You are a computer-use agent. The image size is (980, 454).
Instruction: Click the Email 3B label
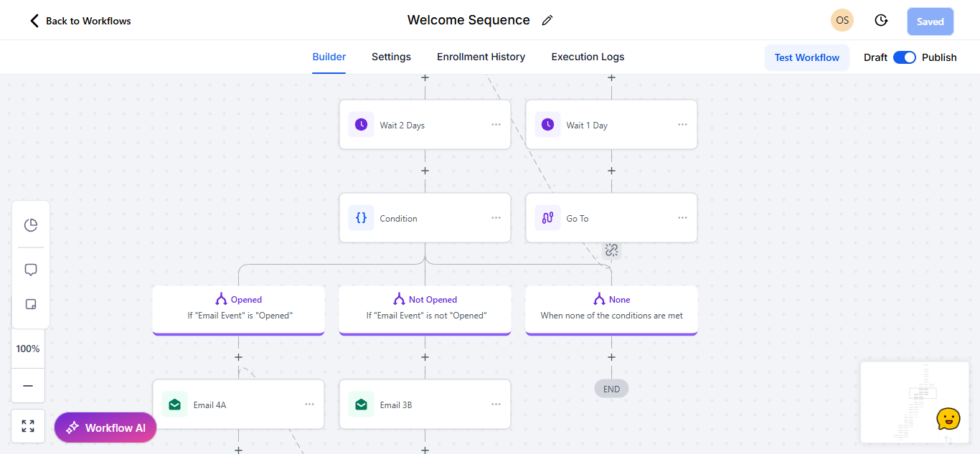pos(396,405)
